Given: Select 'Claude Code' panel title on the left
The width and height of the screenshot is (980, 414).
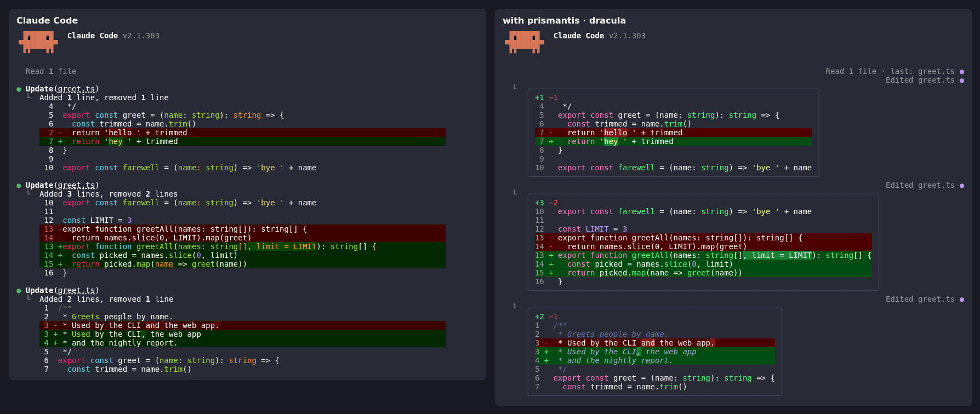Looking at the screenshot, I should (47, 20).
